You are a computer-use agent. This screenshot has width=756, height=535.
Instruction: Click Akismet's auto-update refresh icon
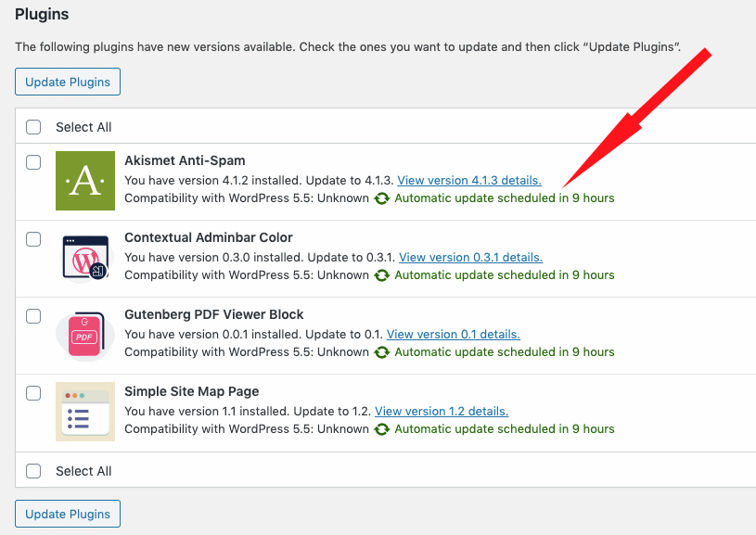382,198
